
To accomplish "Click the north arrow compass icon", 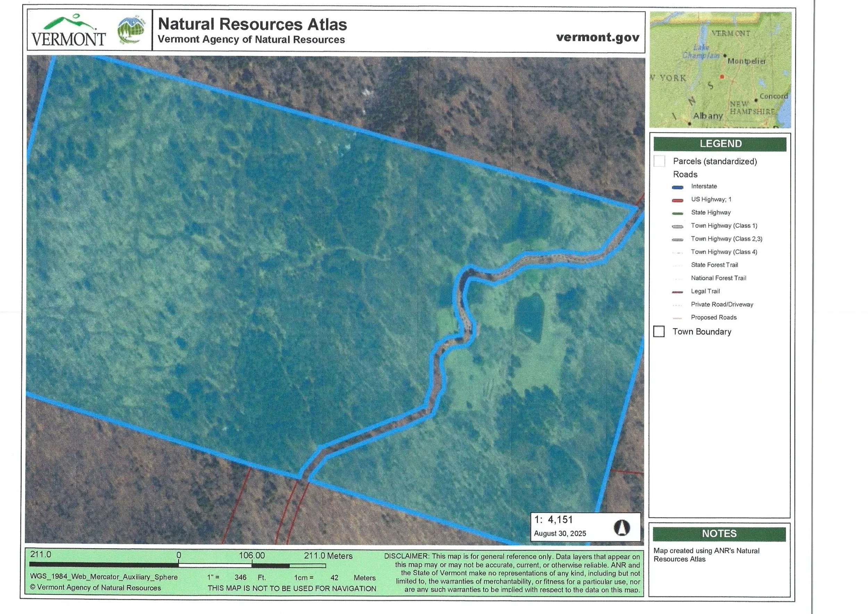I will 621,527.
